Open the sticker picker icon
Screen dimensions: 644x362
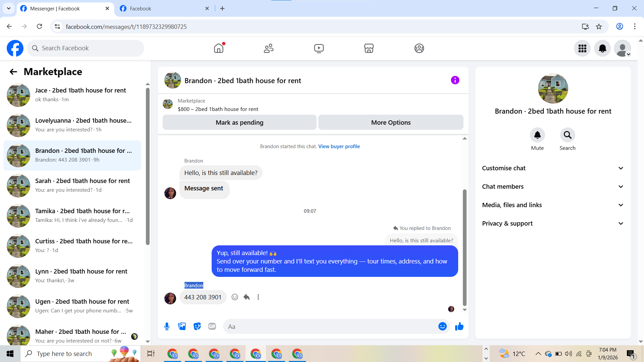point(197,326)
